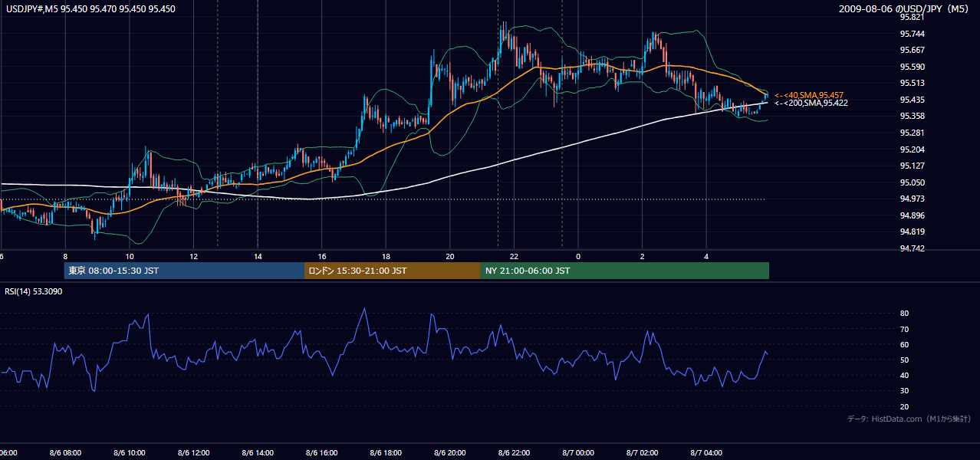Click hour label 18 under the price chart
This screenshot has width=980, height=460.
[x=386, y=257]
